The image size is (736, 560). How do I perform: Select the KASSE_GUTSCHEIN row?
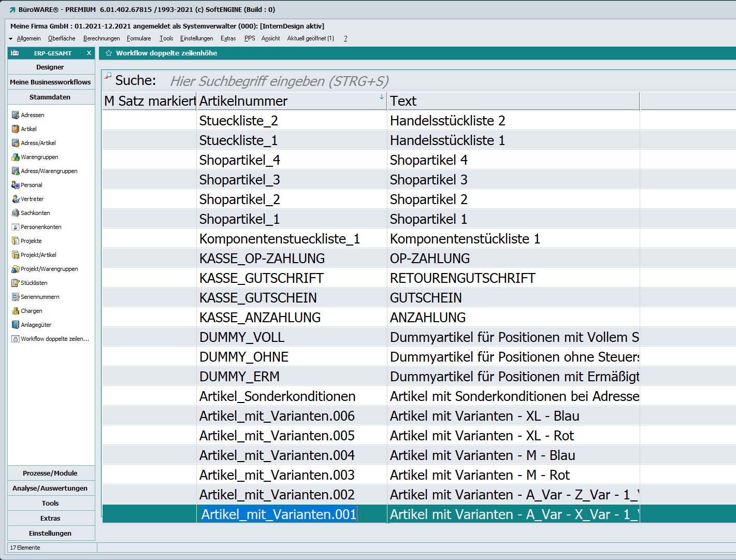258,298
